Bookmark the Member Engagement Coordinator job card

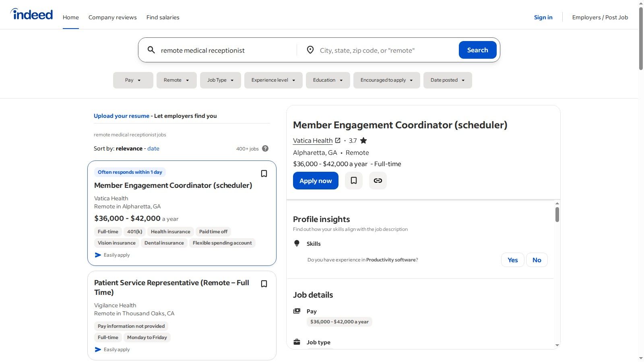point(264,173)
